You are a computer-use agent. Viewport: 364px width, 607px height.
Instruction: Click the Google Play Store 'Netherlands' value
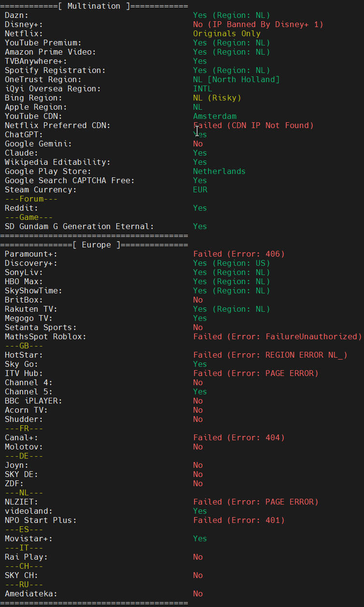[x=219, y=172]
